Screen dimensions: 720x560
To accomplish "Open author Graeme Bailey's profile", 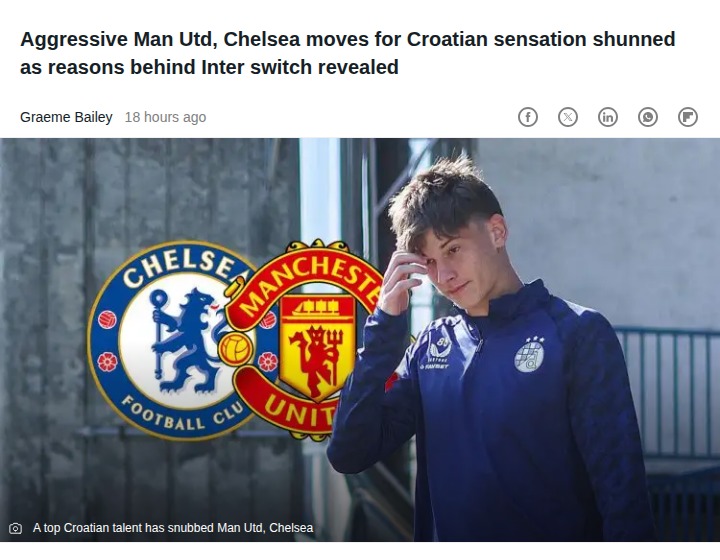I will [66, 118].
